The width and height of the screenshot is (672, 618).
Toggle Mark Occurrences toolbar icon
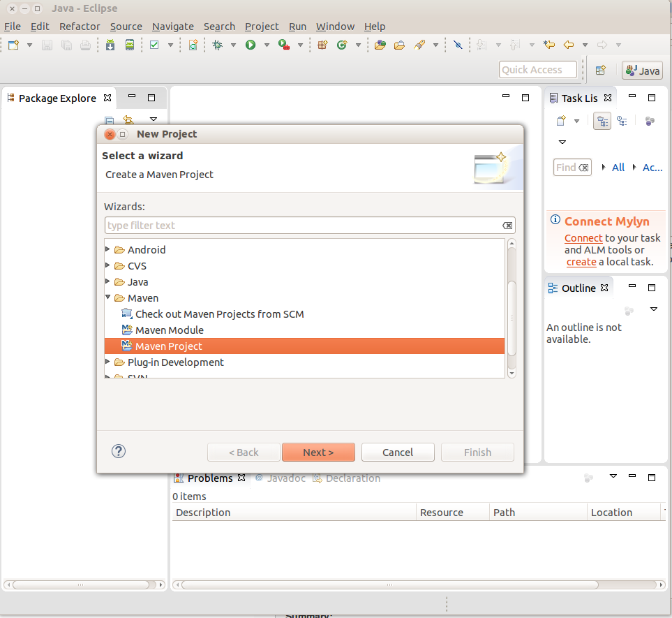(458, 45)
